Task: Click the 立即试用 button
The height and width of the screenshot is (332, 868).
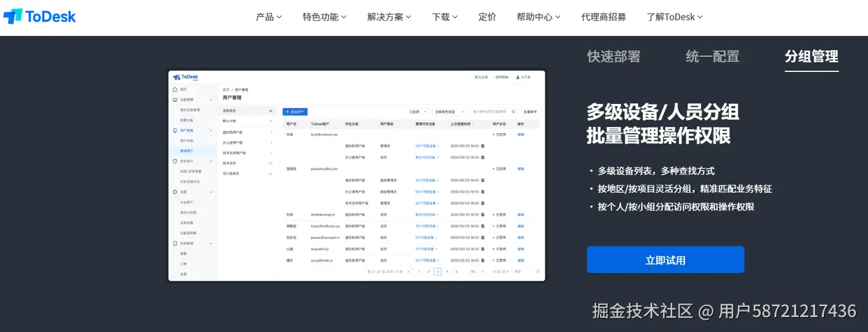Action: tap(665, 260)
